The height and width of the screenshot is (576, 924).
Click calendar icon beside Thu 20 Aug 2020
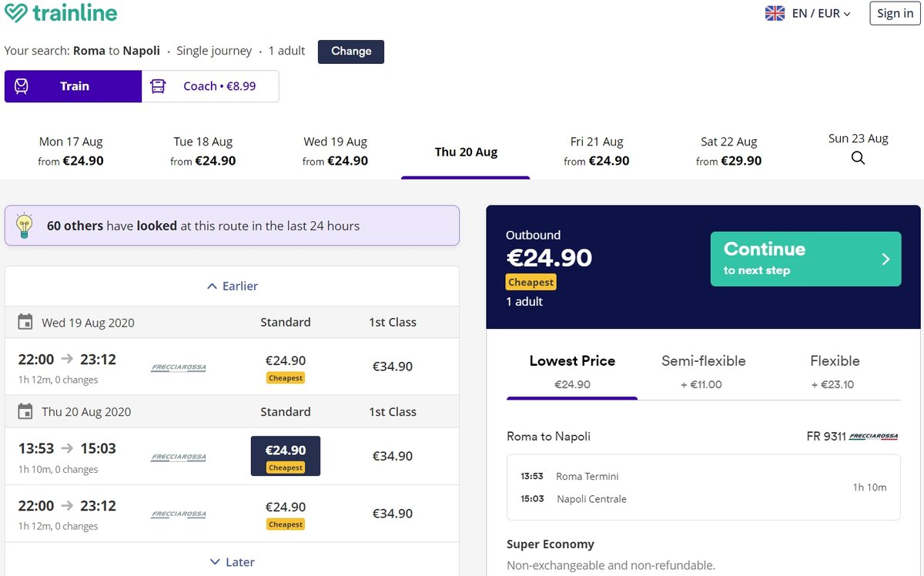click(x=25, y=411)
